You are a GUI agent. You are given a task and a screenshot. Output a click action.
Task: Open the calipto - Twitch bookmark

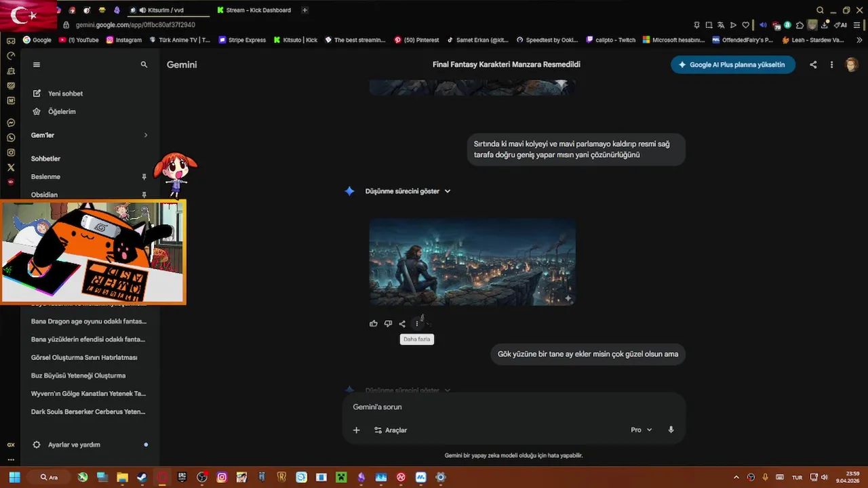pos(610,40)
